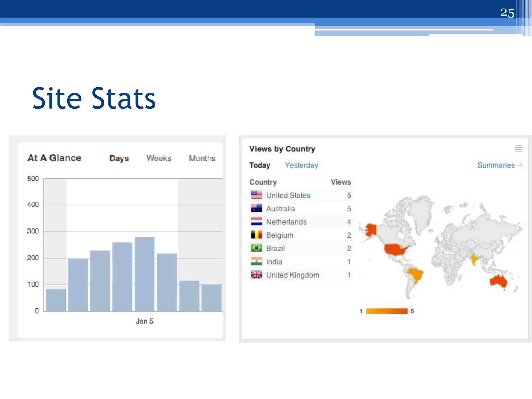Screen dimensions: 532x399
Task: Switch chart to Months view
Action: (x=202, y=158)
